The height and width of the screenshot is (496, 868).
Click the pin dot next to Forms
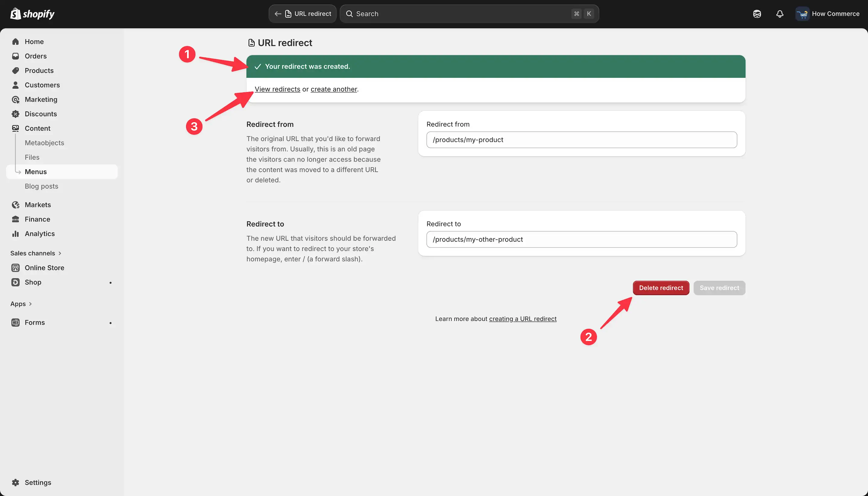click(x=111, y=323)
